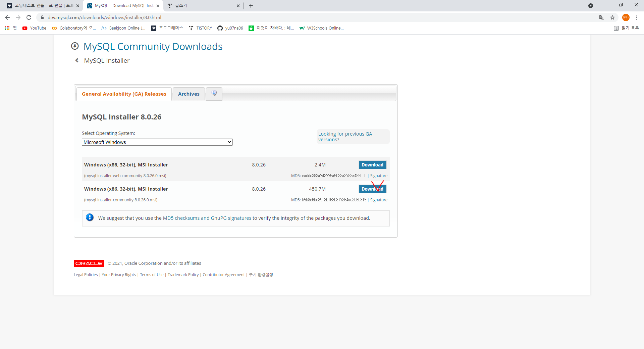Open Signature link for 450.7M community installer

coord(379,200)
